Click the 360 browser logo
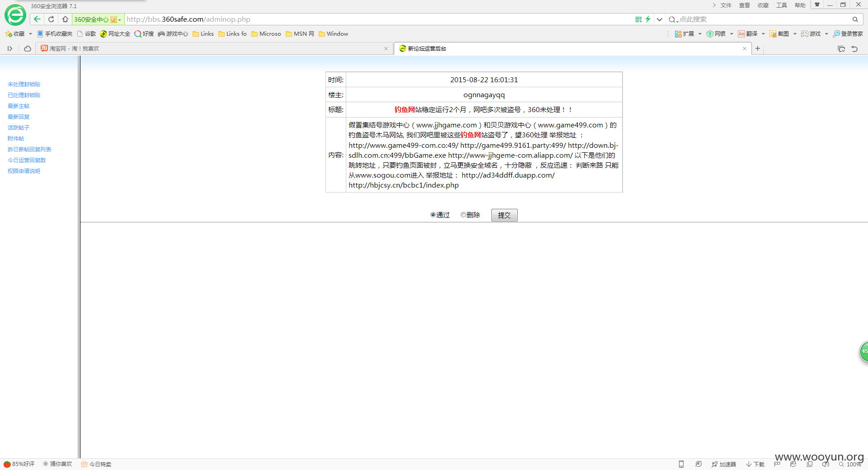 pyautogui.click(x=15, y=15)
